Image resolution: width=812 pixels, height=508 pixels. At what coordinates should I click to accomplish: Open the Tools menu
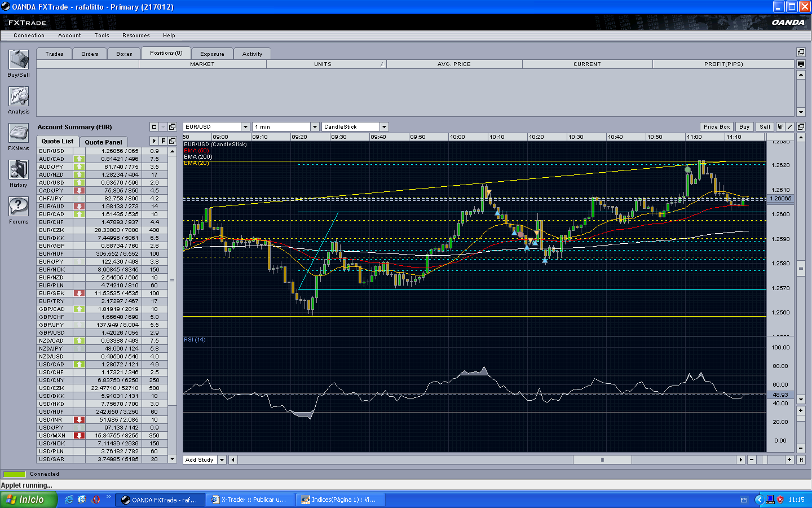[x=101, y=36]
